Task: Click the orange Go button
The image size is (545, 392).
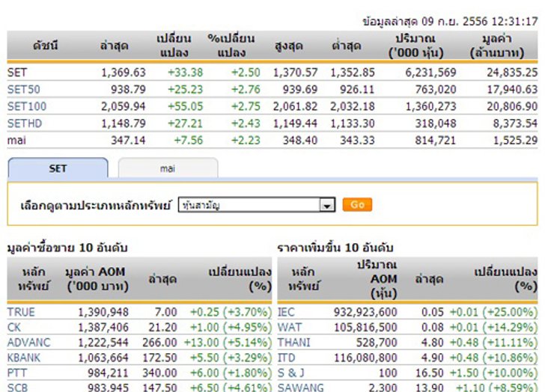Action: click(x=357, y=204)
